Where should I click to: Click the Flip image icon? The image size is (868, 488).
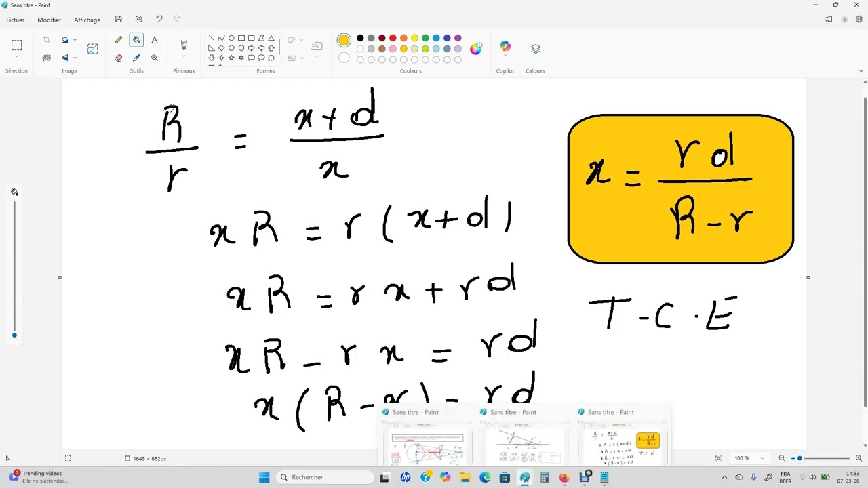pyautogui.click(x=65, y=58)
